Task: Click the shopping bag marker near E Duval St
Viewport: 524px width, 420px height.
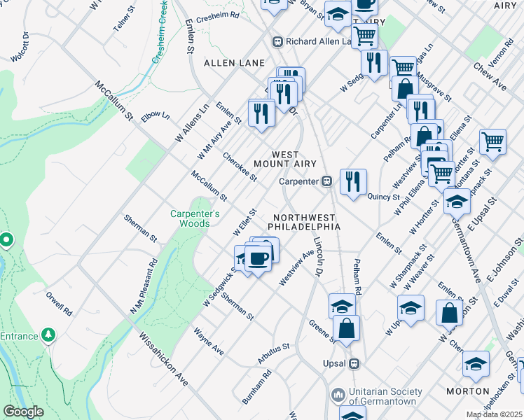Action: (x=449, y=313)
